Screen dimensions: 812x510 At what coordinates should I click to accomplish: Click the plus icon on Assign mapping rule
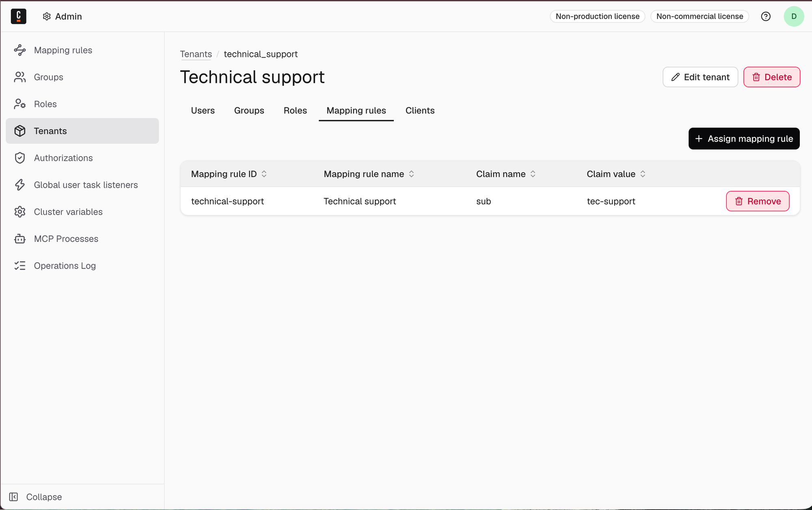(x=699, y=139)
